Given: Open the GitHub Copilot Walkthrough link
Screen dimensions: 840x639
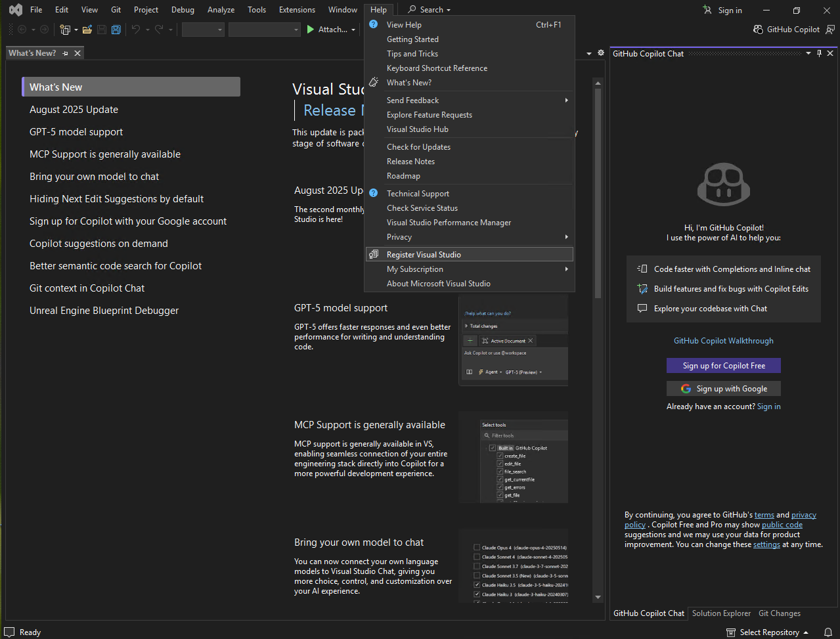Looking at the screenshot, I should pos(724,341).
